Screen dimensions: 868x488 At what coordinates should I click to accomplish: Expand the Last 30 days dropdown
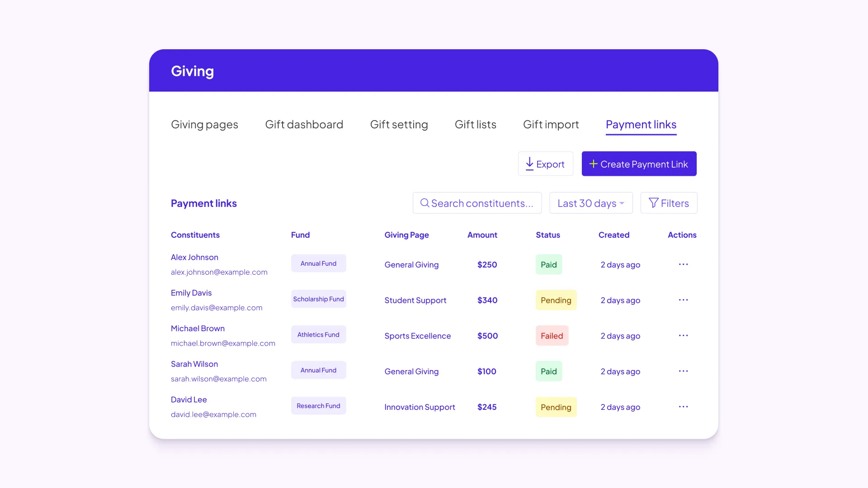pos(590,203)
